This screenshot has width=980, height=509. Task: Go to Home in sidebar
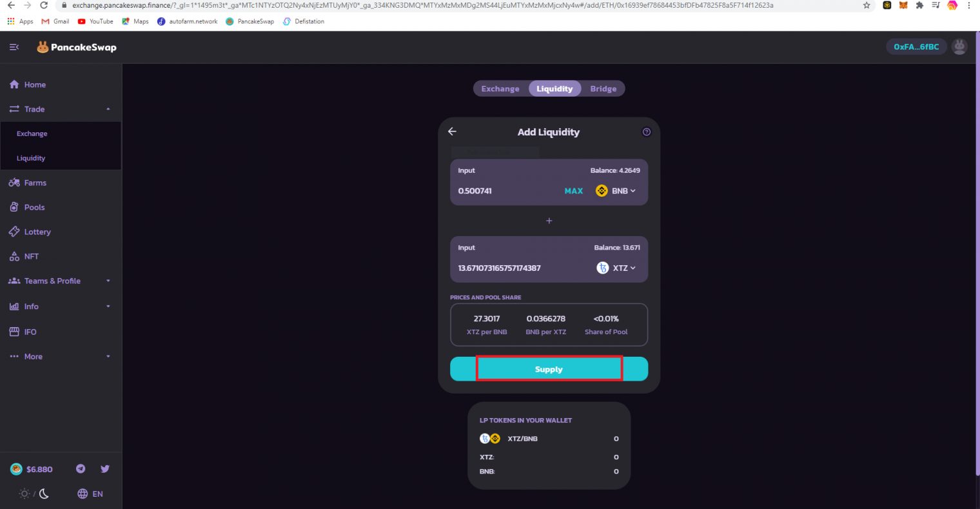(61, 85)
